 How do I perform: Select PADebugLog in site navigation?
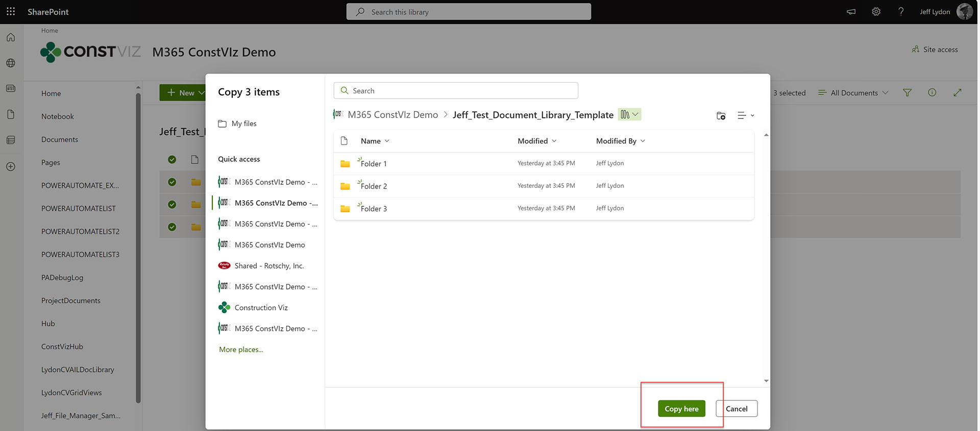[x=62, y=277]
